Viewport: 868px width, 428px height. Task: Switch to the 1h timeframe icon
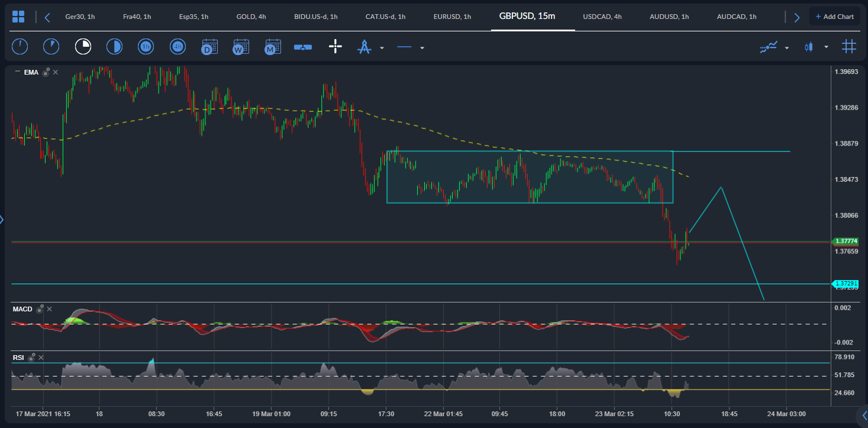(x=146, y=46)
